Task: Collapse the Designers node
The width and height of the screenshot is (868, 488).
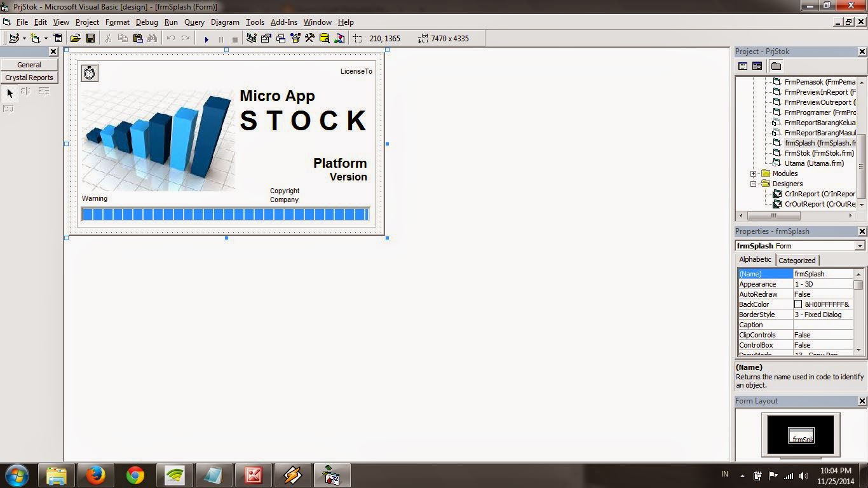Action: 753,184
